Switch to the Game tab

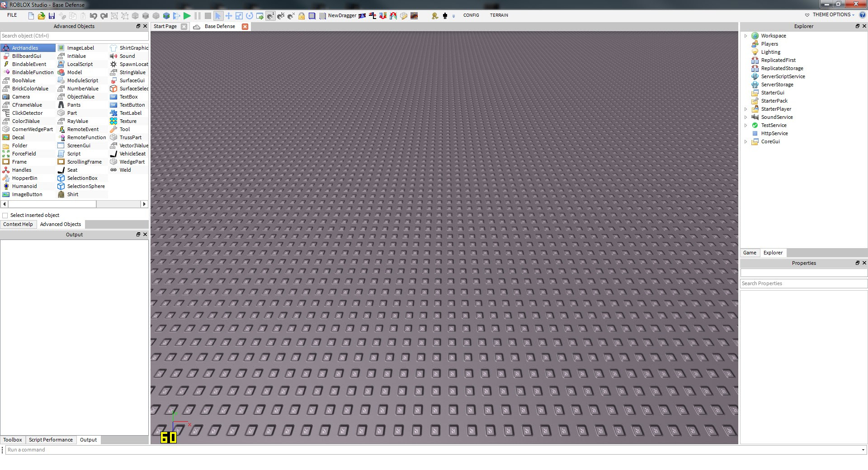point(750,253)
